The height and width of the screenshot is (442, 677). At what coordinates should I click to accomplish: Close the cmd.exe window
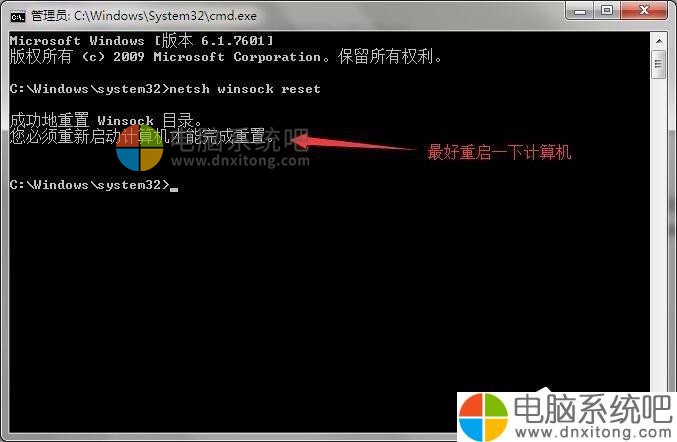(644, 10)
